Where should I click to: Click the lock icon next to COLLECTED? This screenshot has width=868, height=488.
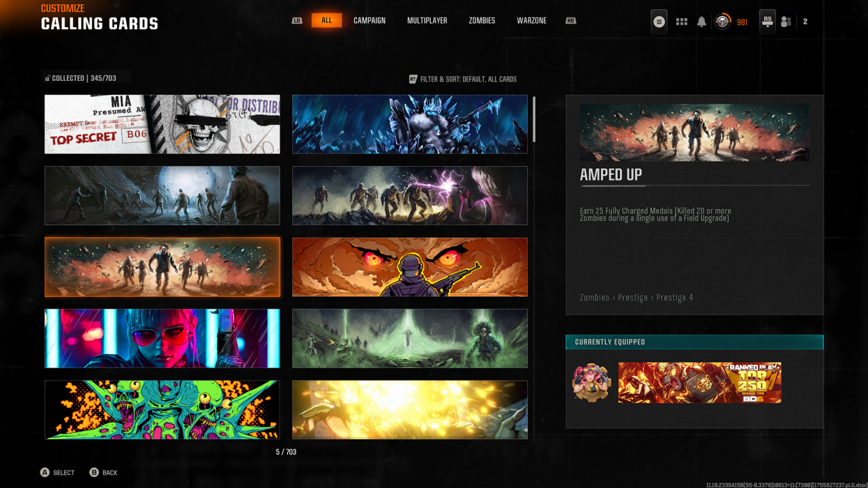coord(47,78)
